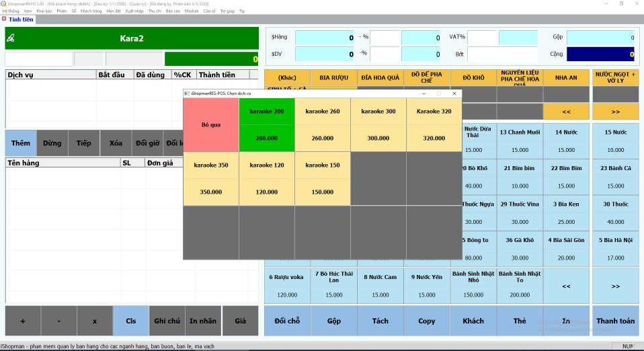Switch to the NƯỚC NGỌT + VỞ LY category
The image size is (644, 351).
pos(615,77)
